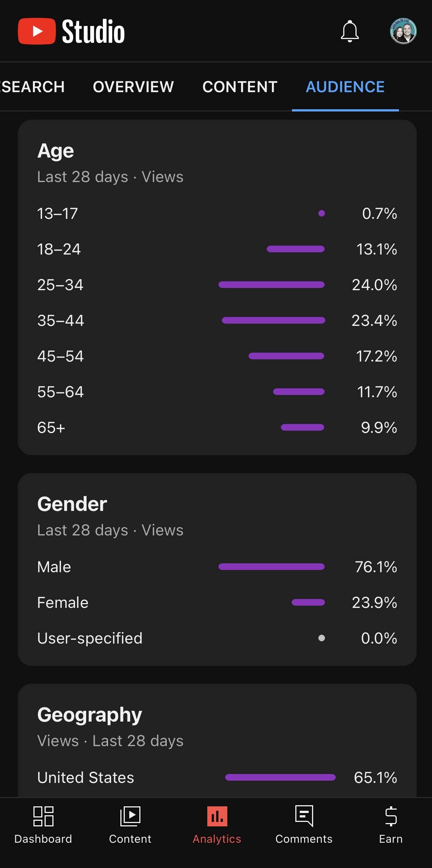Switch to the Content analytics tab
The height and width of the screenshot is (868, 432).
(240, 87)
